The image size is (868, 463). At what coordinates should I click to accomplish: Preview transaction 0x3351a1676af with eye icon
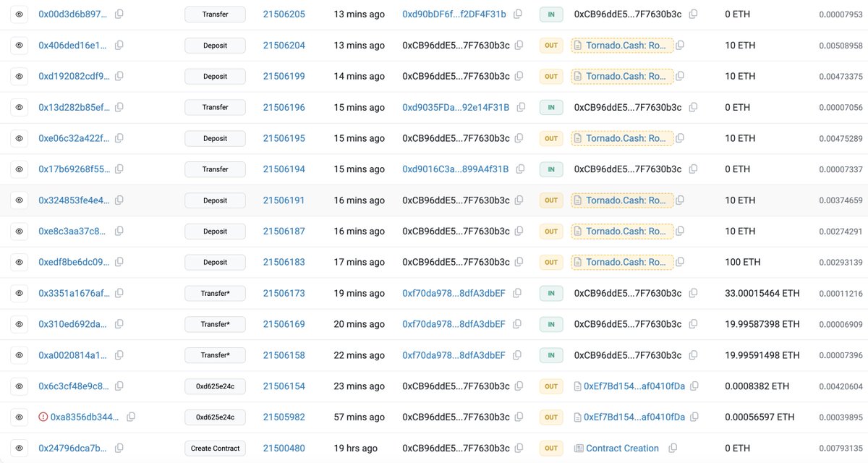pyautogui.click(x=19, y=293)
